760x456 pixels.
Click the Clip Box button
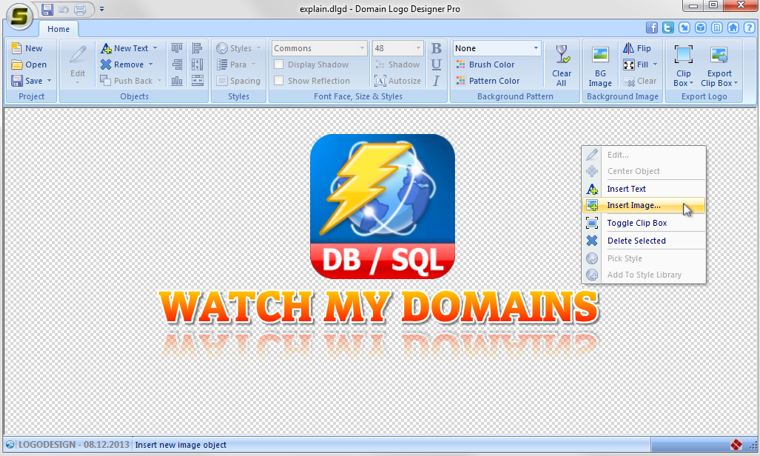tap(683, 65)
